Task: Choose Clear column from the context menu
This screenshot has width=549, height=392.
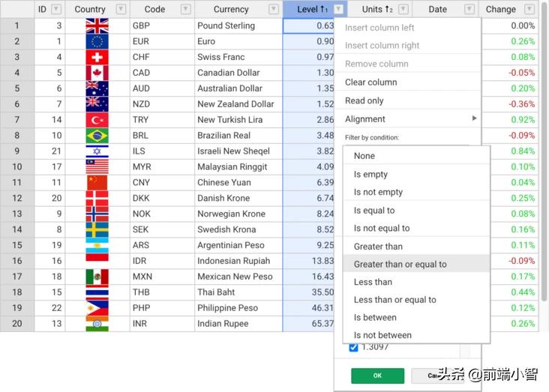Action: [x=407, y=82]
